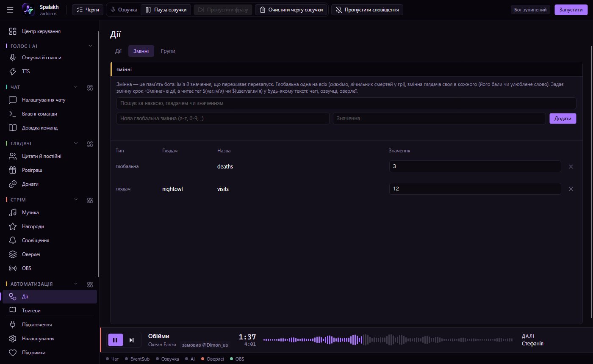
Task: Go to Озвучка й голоси page
Action: tap(50, 58)
